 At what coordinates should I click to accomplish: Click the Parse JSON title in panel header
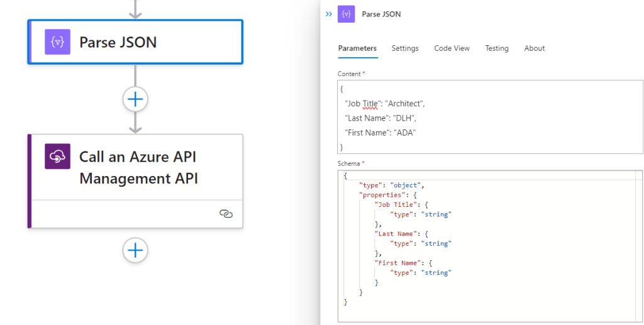381,14
